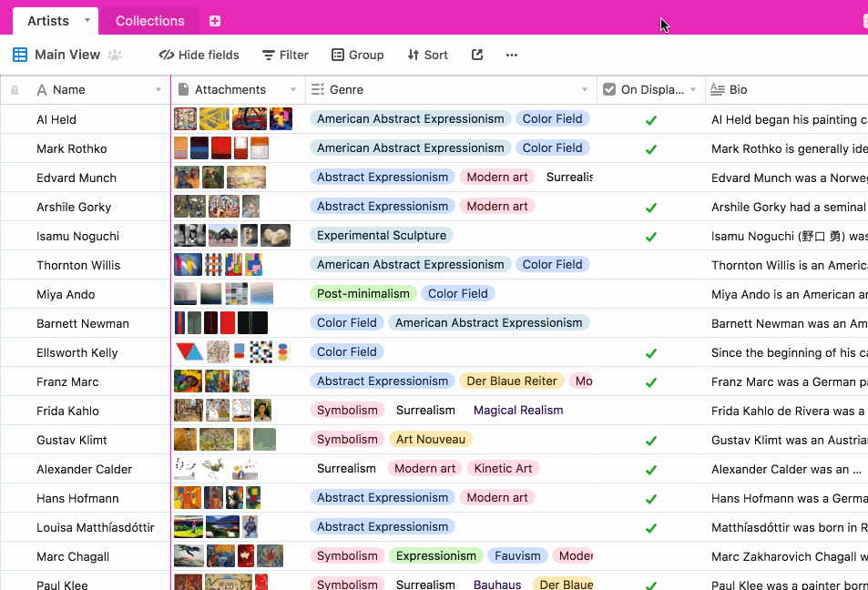Open first attachment thumbnail for Ellsworth Kelly

[189, 352]
